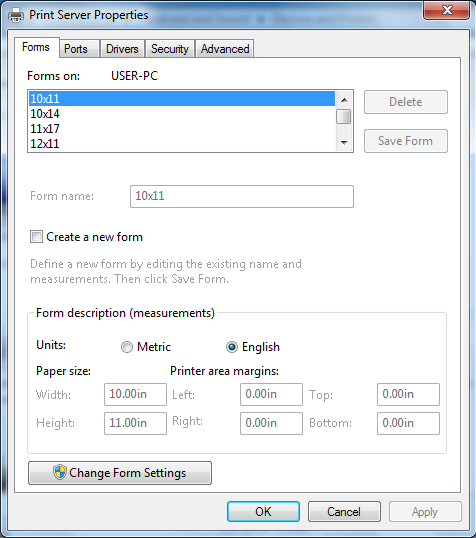Close the Print Server Properties dialog
Image resolution: width=476 pixels, height=538 pixels.
click(x=446, y=10)
